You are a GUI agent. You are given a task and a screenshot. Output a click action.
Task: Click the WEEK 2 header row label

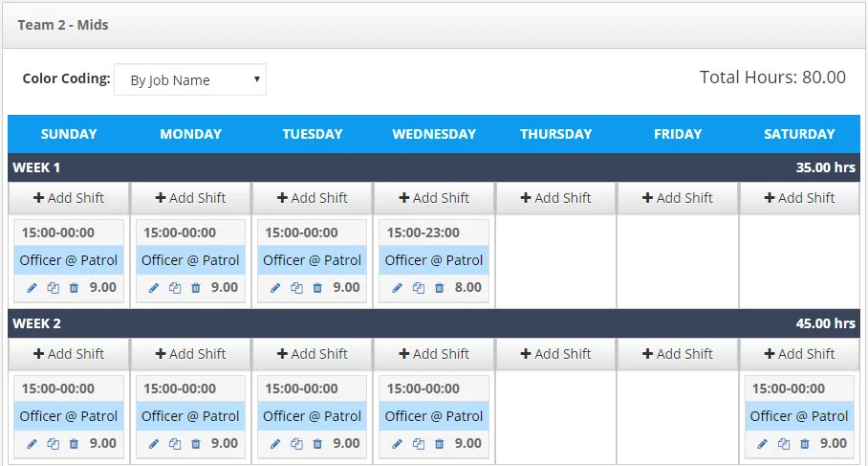36,323
